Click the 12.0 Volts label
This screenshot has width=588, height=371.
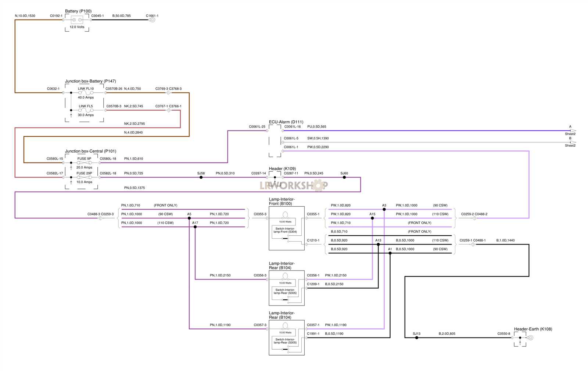pos(77,27)
